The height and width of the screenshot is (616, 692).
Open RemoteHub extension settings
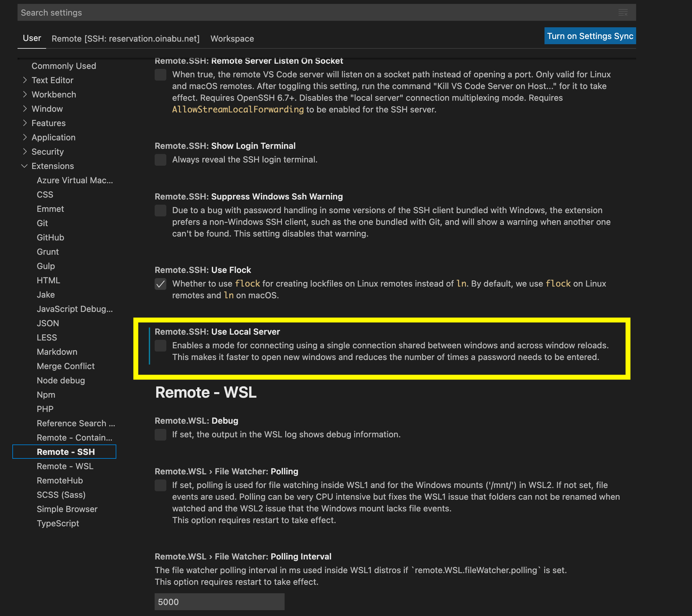(x=60, y=481)
